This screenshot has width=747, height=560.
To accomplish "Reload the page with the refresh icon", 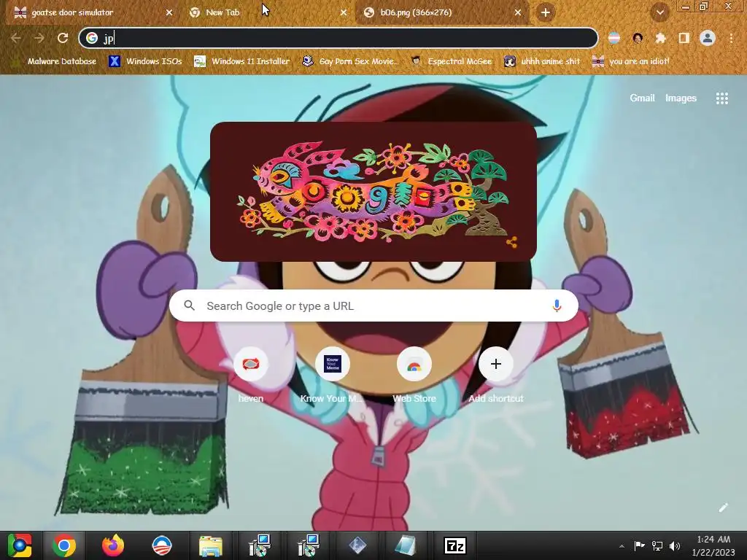I will [63, 38].
